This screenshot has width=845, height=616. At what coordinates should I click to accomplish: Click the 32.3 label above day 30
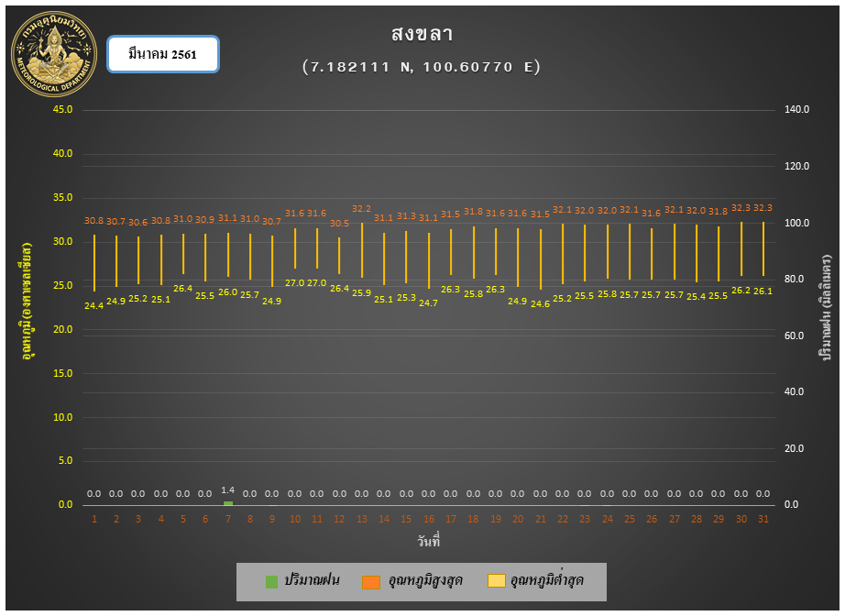[x=741, y=207]
